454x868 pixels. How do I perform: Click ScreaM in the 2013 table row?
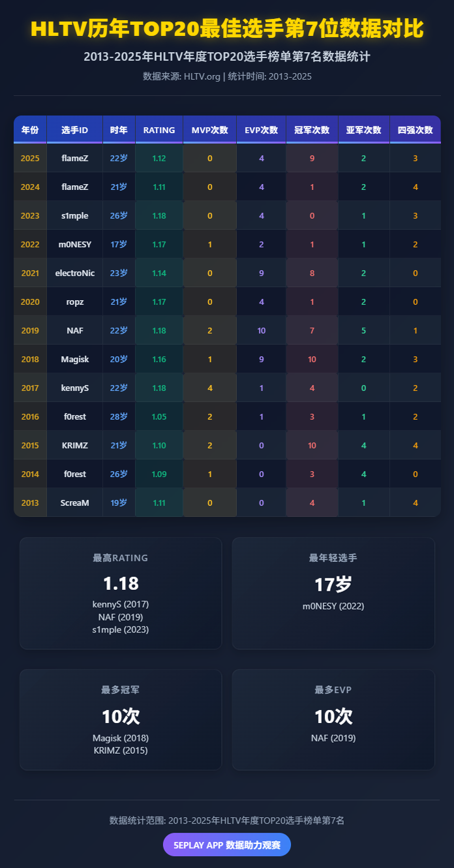point(74,503)
